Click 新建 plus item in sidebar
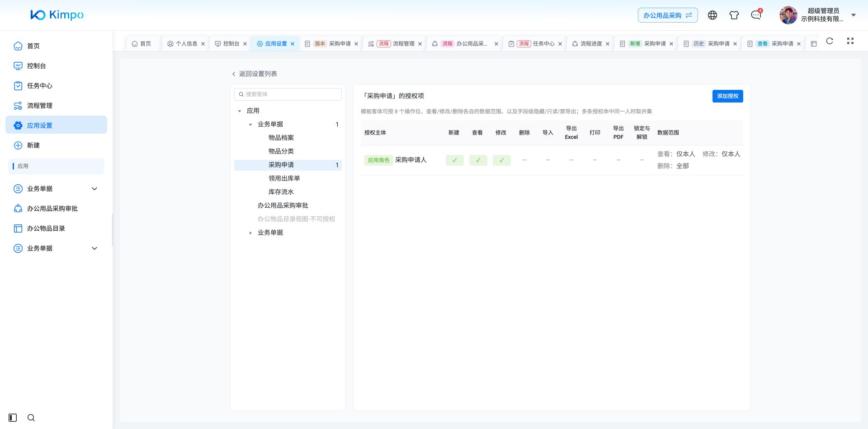 [56, 145]
